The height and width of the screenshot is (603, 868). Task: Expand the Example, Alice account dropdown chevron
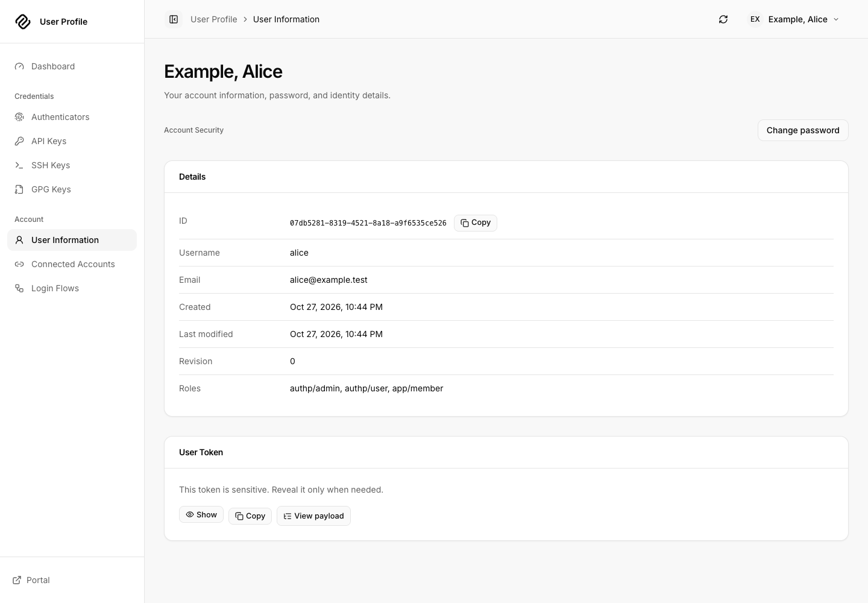[836, 19]
